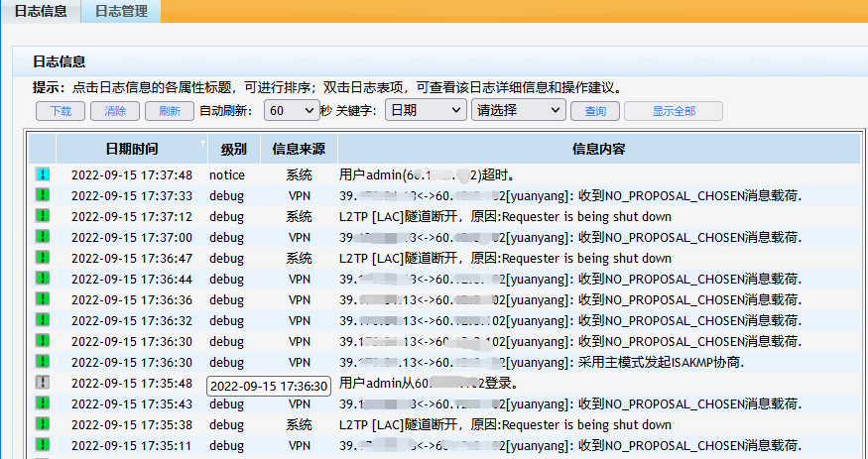868x459 pixels.
Task: Click the green debug icon for the 17:37:00 entry
Action: pos(43,237)
